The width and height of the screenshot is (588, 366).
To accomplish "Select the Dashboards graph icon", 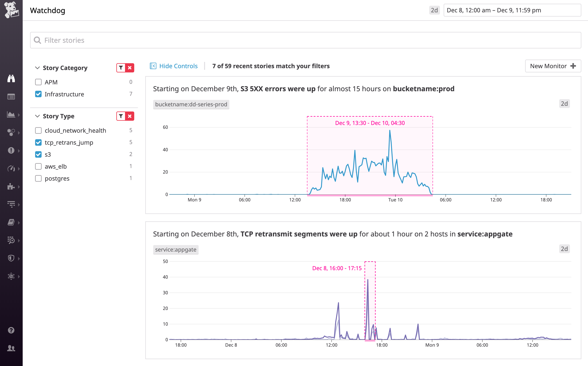I will click(11, 114).
